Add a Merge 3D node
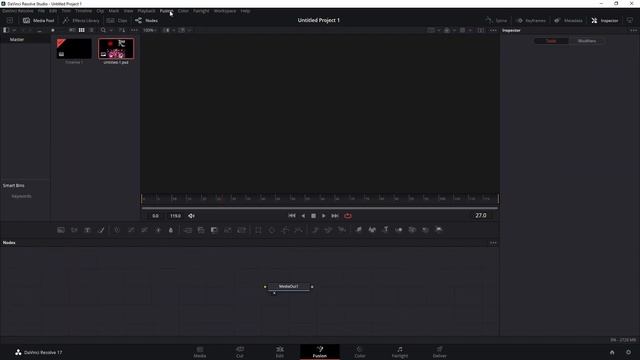Screen dimensions: 640x360 tap(399, 230)
